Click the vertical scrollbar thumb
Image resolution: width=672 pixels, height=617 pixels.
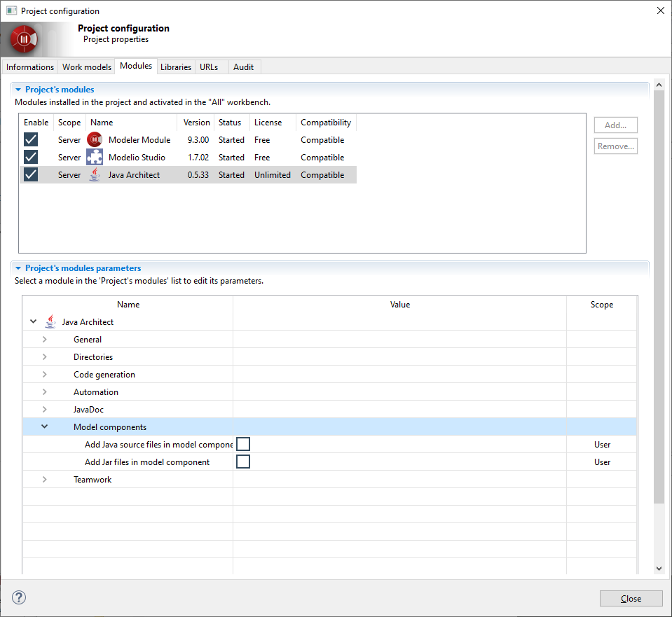[x=659, y=296]
